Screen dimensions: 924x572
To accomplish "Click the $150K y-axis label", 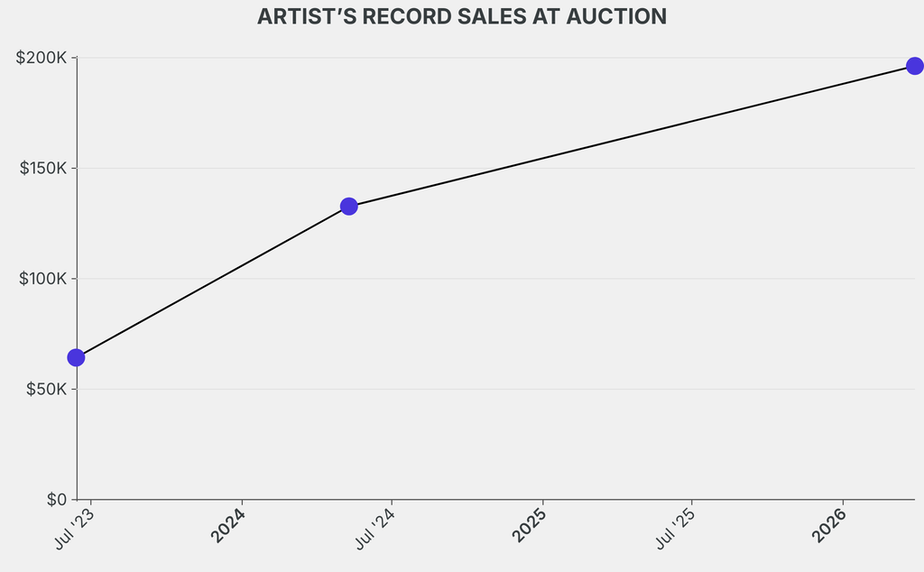I will [x=42, y=169].
